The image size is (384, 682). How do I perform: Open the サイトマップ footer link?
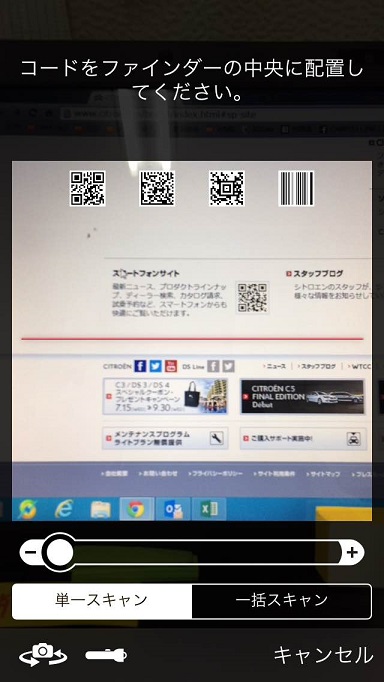click(x=323, y=474)
